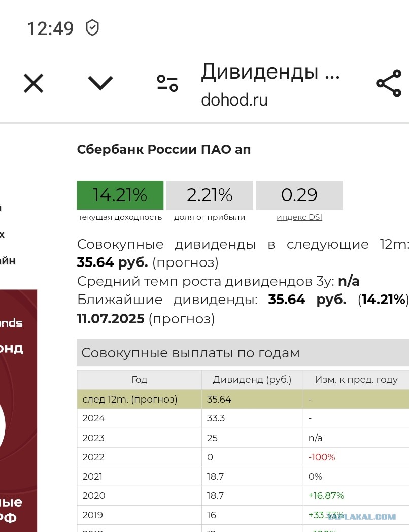Open site settings tune icon
This screenshot has width=409, height=532.
click(167, 83)
